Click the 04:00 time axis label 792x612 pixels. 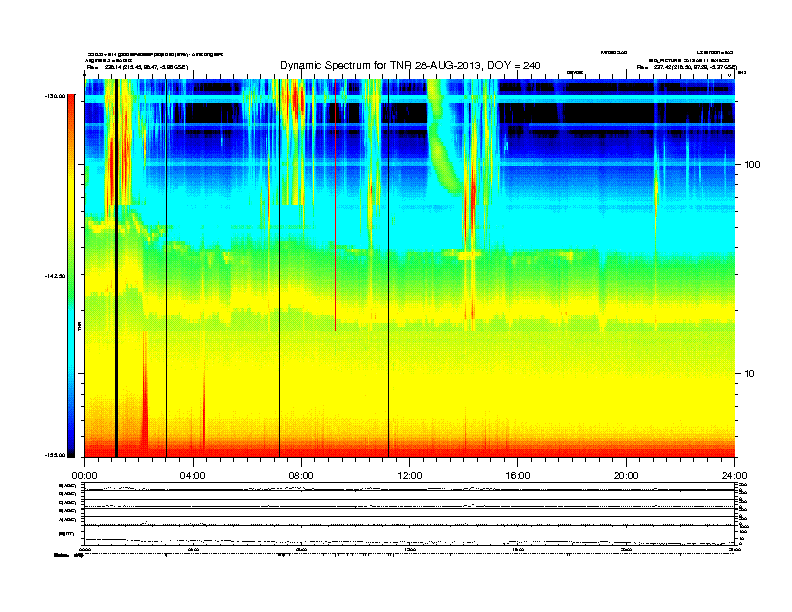point(192,476)
